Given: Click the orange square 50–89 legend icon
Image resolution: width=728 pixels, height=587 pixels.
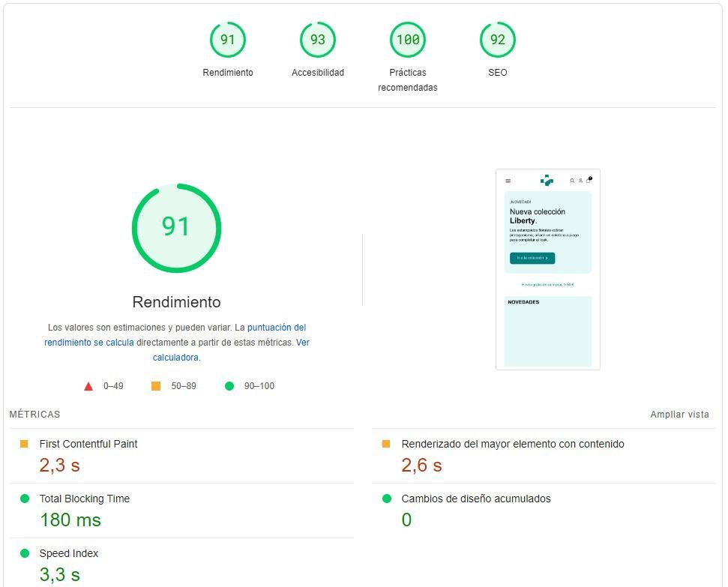Looking at the screenshot, I should pos(156,386).
